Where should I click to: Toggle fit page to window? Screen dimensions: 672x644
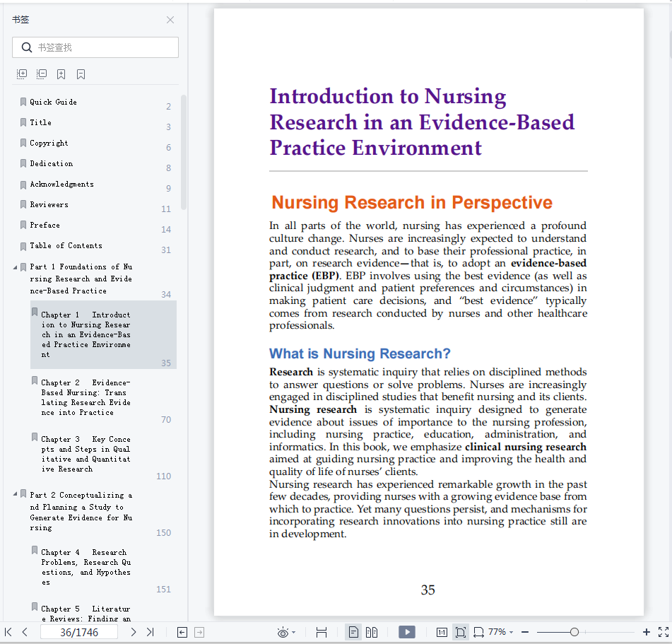tap(460, 632)
